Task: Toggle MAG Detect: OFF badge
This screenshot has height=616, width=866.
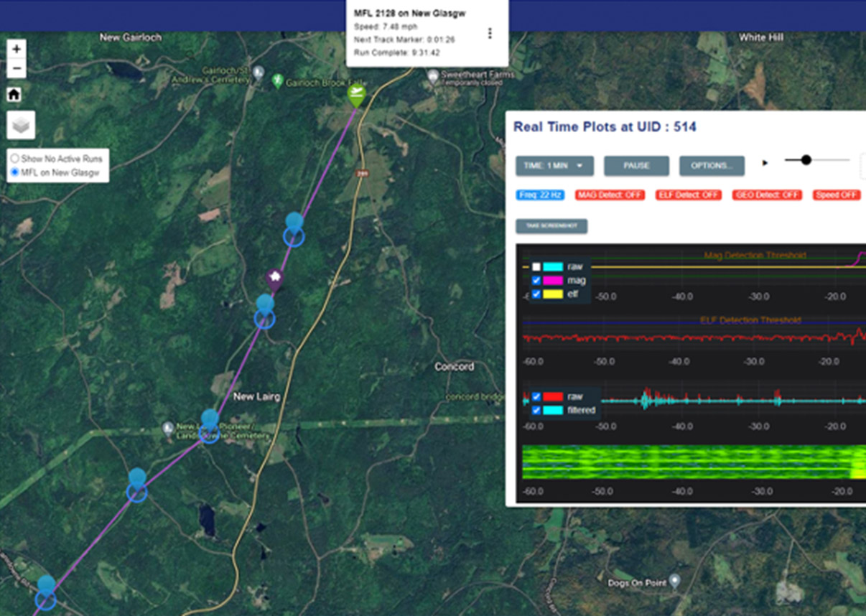Action: tap(610, 195)
